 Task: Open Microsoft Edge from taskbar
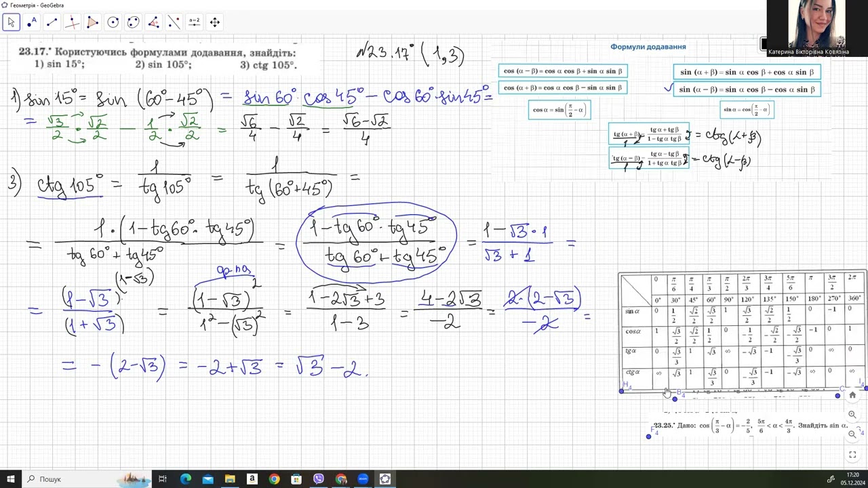pyautogui.click(x=186, y=479)
